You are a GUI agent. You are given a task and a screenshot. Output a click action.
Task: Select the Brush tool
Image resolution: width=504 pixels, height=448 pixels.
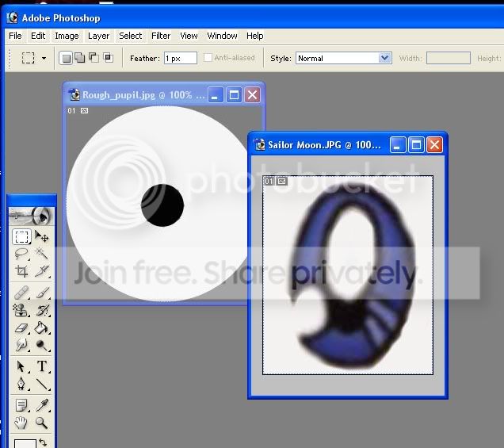[x=42, y=293]
